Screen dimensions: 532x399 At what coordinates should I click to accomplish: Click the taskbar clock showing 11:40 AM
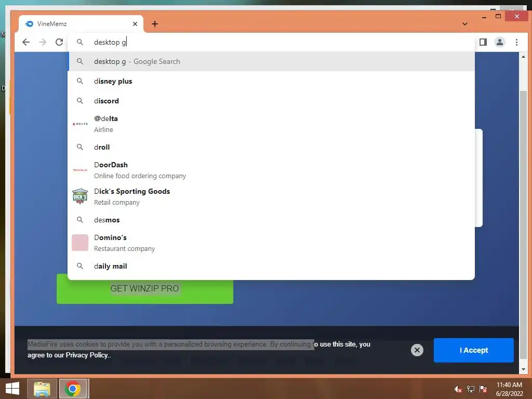click(509, 389)
